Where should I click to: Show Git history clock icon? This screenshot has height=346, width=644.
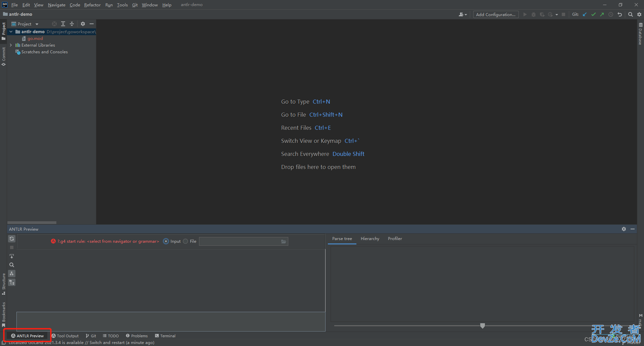point(611,14)
